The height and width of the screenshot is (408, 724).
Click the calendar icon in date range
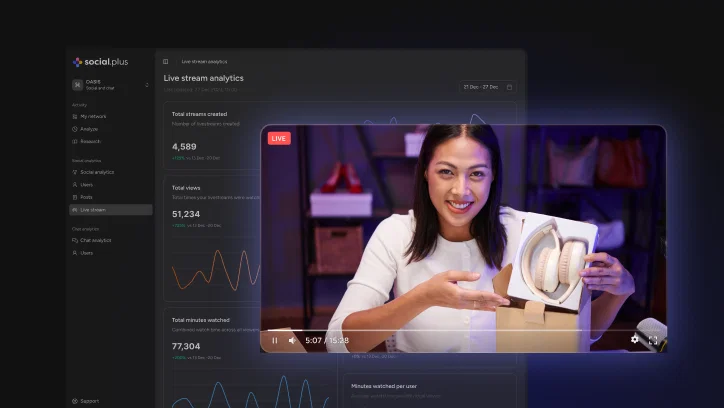pos(509,87)
